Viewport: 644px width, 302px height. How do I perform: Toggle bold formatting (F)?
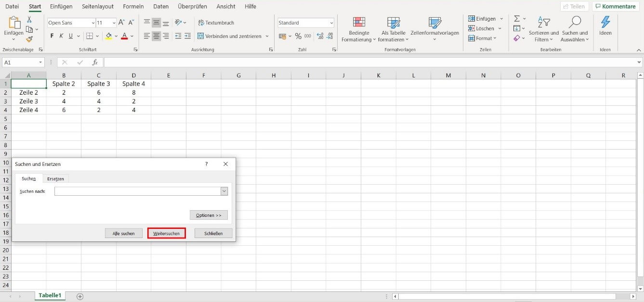52,36
